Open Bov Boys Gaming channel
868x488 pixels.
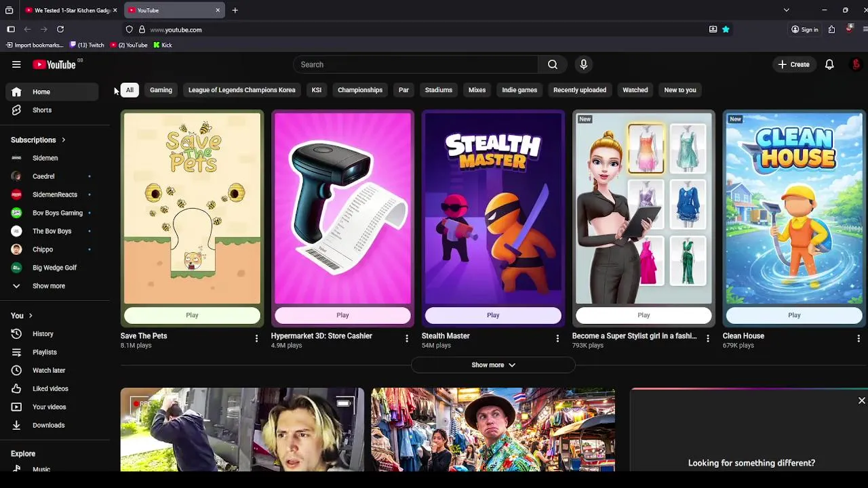52,213
